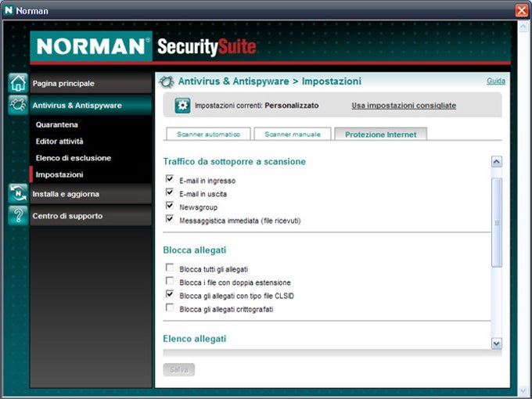532x399 pixels.
Task: Toggle the Newsgroup checkbox
Action: [x=170, y=206]
